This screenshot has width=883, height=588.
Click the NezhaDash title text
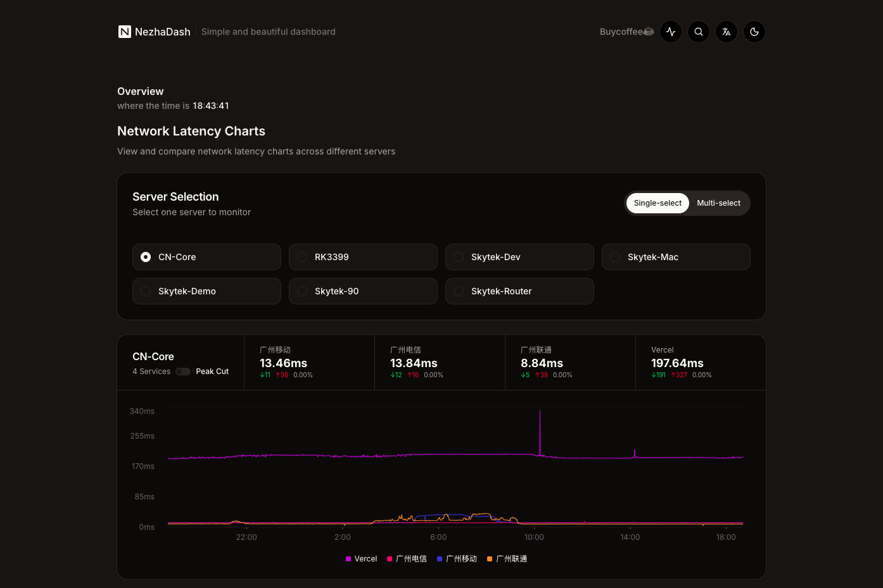162,32
